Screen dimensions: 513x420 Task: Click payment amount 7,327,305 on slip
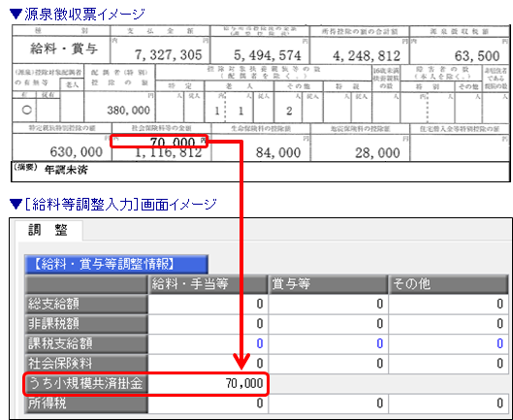168,55
